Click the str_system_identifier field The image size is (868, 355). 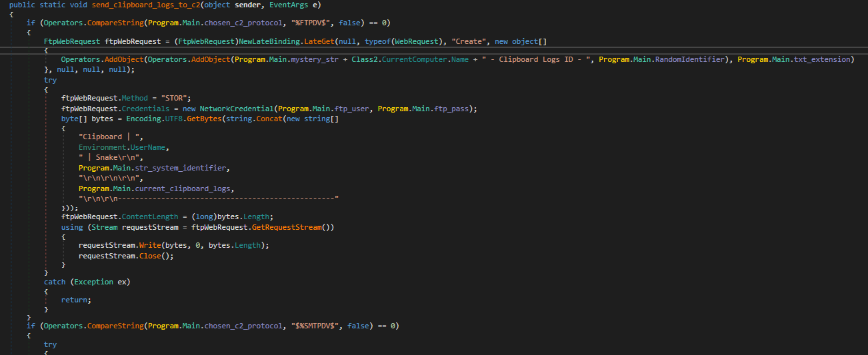[180, 168]
